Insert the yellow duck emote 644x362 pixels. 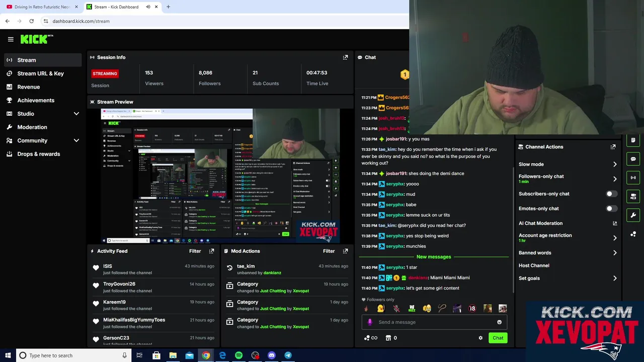[x=381, y=309]
